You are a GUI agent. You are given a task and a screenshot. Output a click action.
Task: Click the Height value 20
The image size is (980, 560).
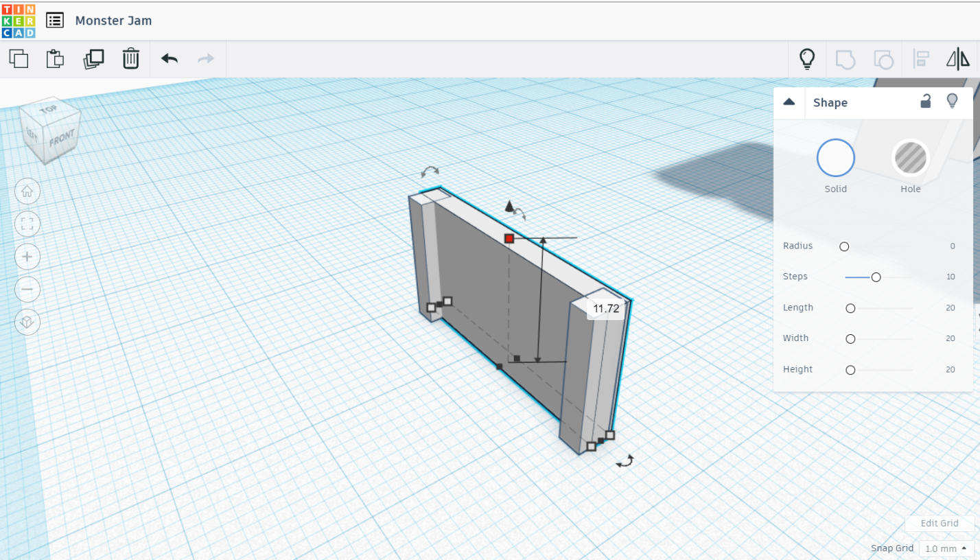coord(950,369)
